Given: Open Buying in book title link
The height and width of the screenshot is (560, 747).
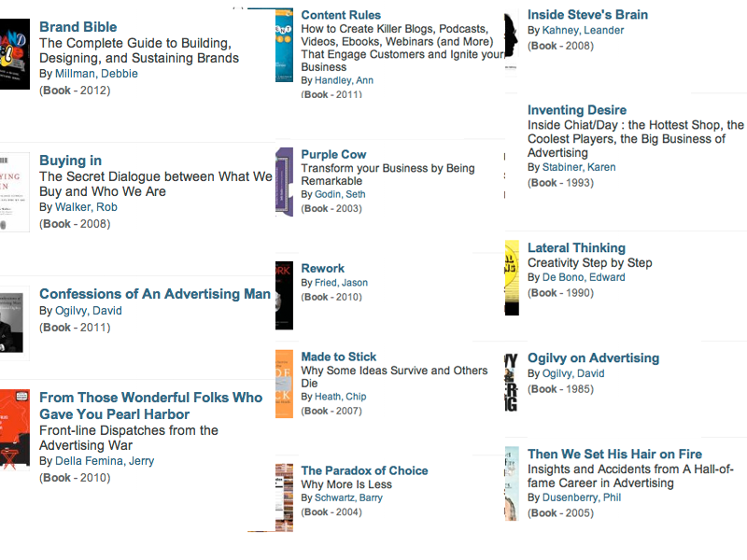Looking at the screenshot, I should pyautogui.click(x=71, y=161).
